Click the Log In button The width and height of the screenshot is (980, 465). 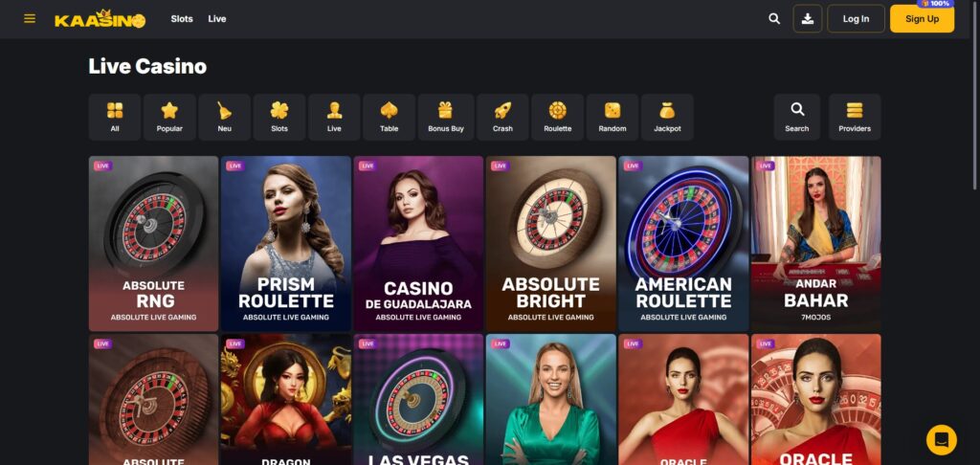[856, 19]
